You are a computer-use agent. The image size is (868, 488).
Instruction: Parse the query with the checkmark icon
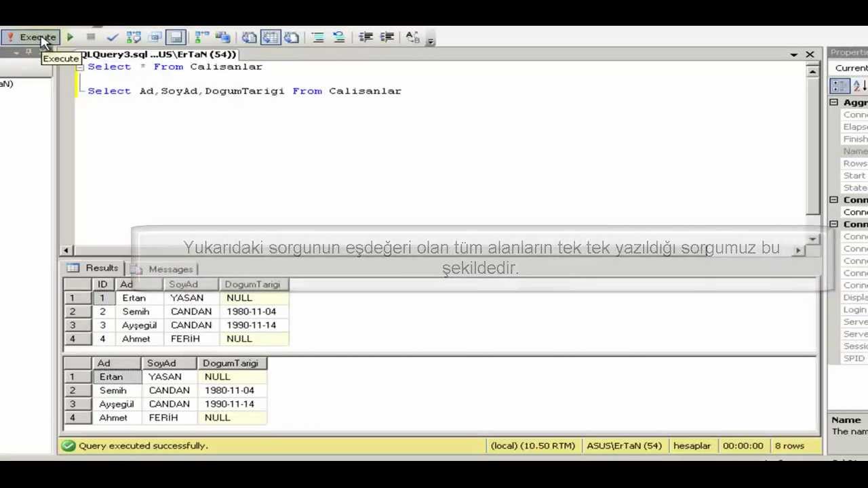coord(113,37)
